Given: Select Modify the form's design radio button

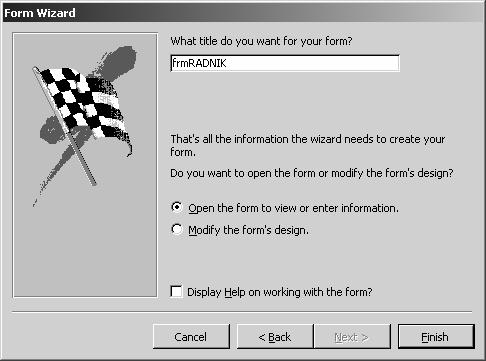Looking at the screenshot, I should [x=177, y=229].
